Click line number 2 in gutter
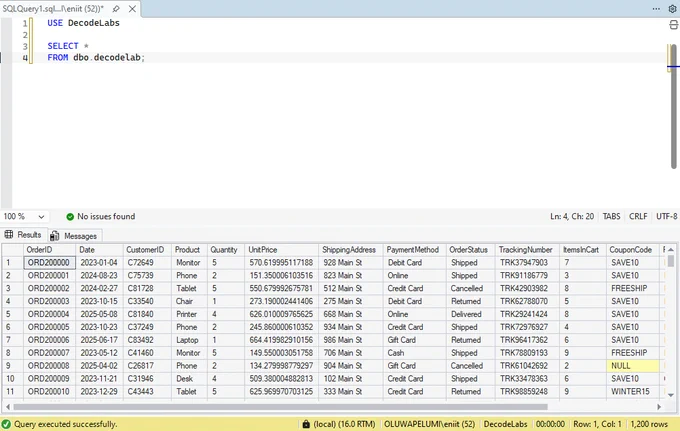The height and width of the screenshot is (431, 680). coord(25,35)
